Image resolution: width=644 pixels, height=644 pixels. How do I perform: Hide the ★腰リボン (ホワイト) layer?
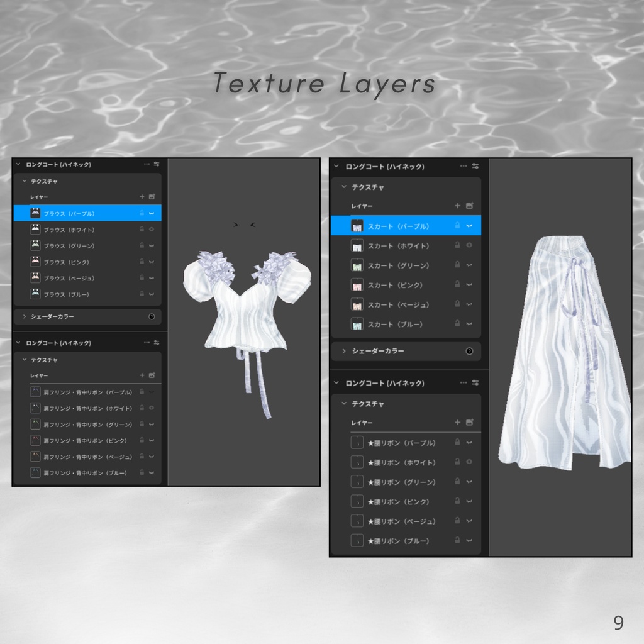point(469,462)
